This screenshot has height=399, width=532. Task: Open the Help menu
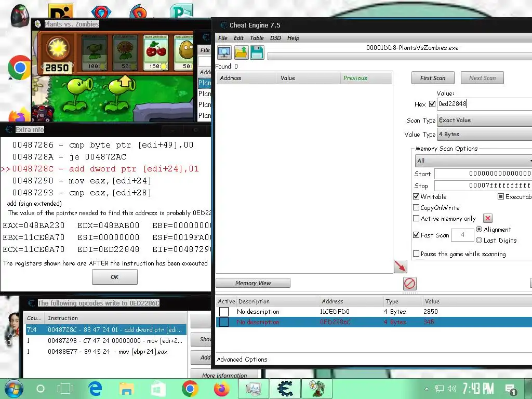tap(293, 38)
